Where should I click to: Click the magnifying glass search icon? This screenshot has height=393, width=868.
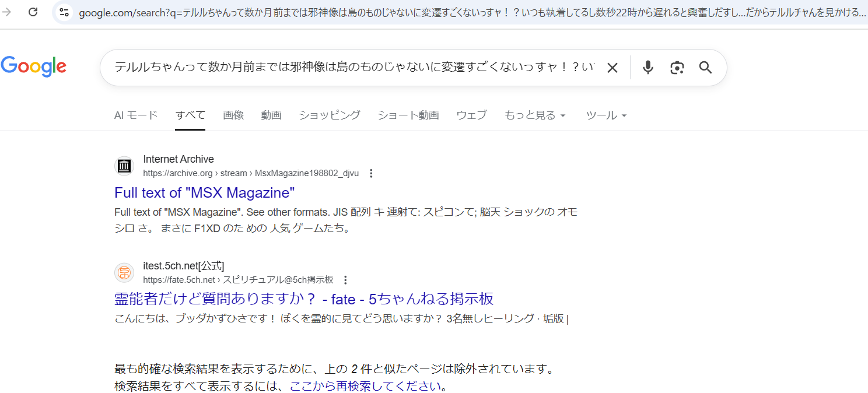coord(705,68)
